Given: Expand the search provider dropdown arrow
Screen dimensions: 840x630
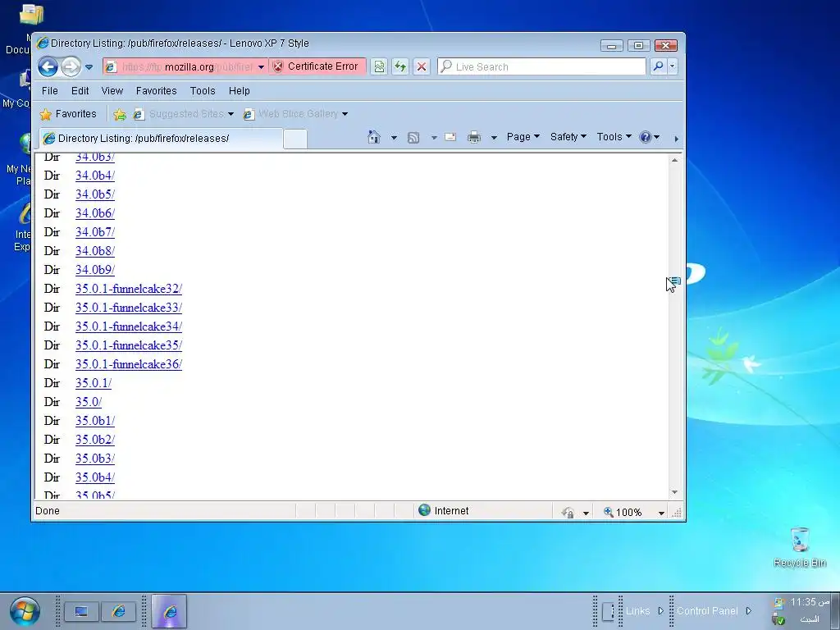Looking at the screenshot, I should [x=673, y=66].
